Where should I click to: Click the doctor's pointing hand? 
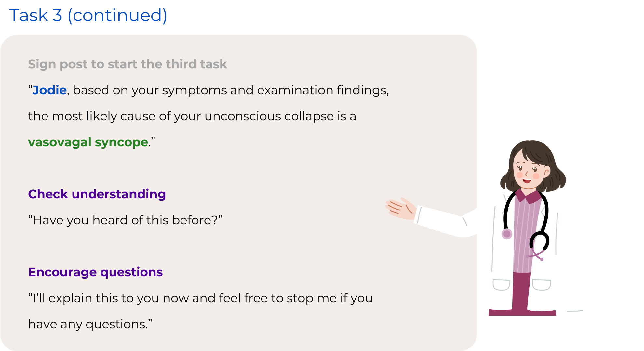point(401,209)
